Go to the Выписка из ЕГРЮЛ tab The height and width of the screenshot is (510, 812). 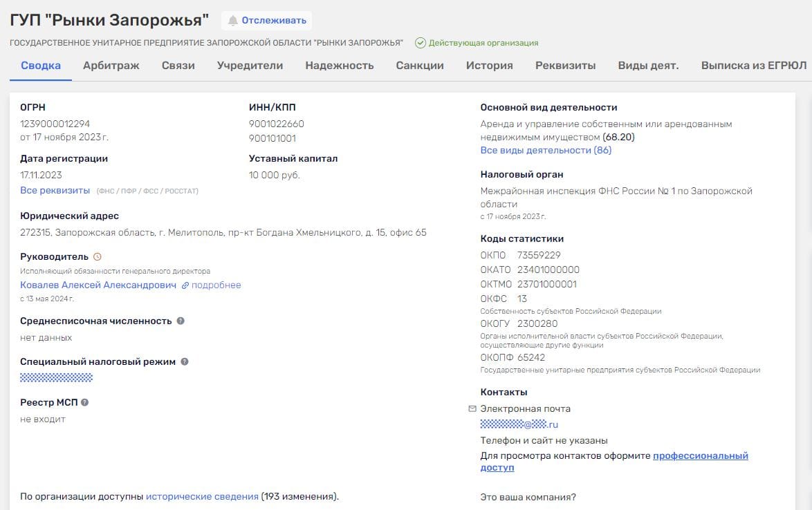[x=753, y=66]
